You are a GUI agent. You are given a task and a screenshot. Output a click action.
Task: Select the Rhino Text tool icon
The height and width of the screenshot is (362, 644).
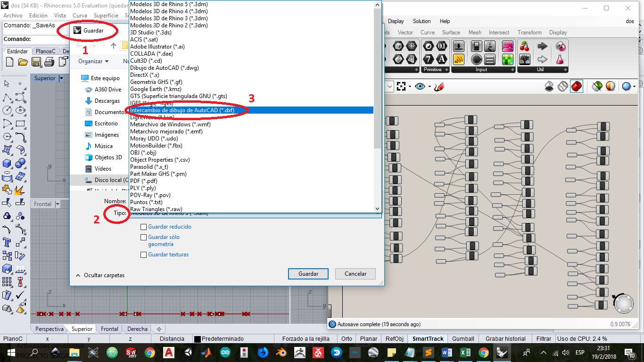coord(7,242)
